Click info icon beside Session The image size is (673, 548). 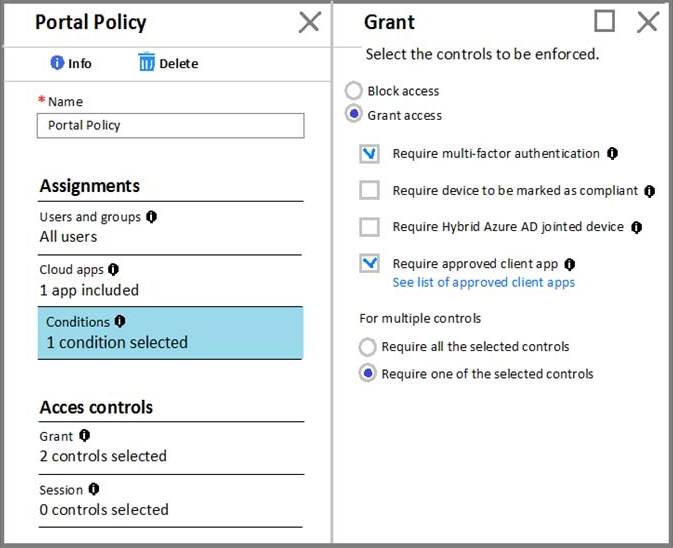pos(93,490)
